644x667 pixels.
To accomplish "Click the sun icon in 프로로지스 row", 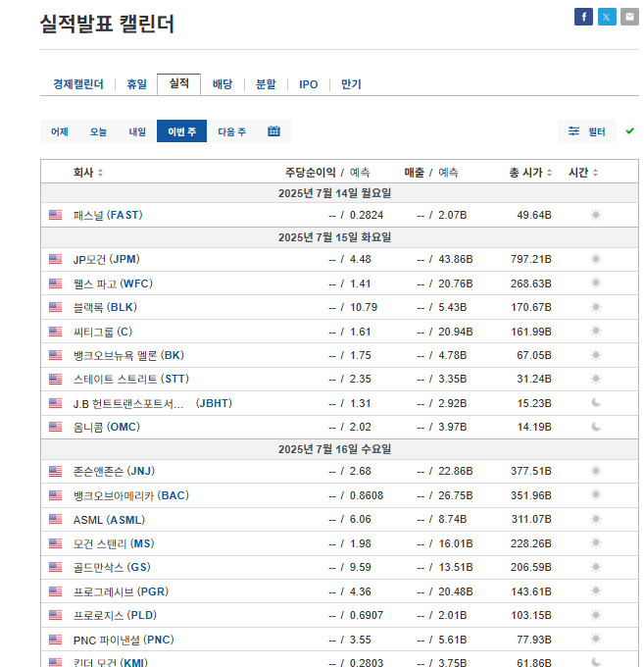I will (x=596, y=615).
